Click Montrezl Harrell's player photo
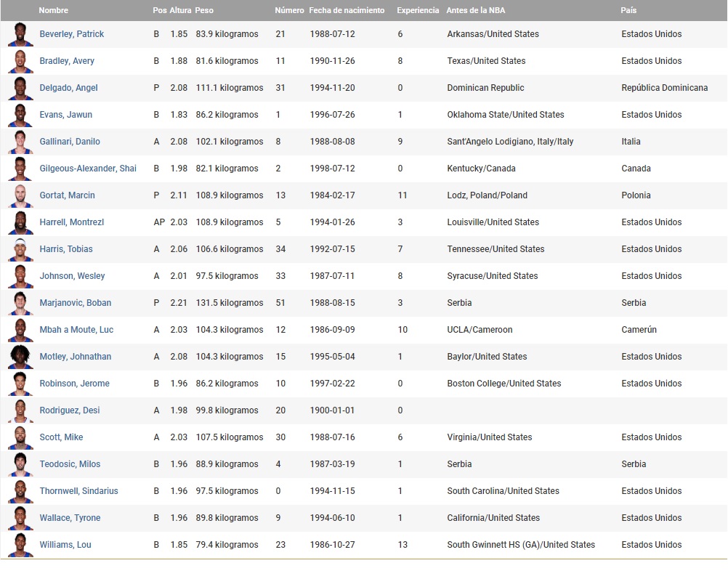728x571 pixels. point(20,222)
